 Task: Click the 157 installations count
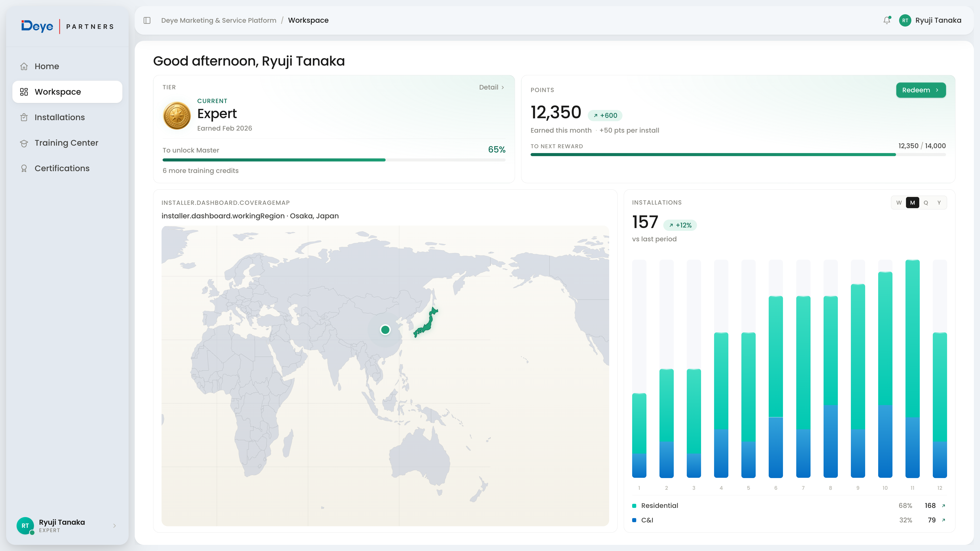click(645, 222)
